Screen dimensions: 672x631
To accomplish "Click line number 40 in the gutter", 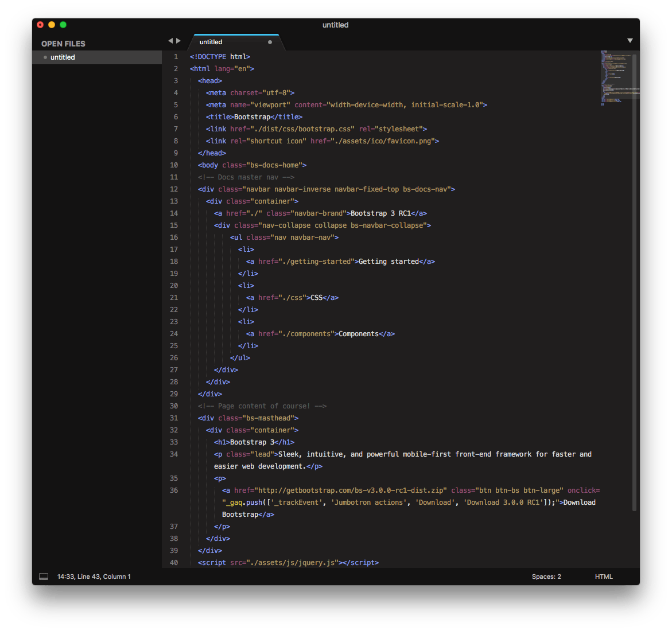I will pos(173,563).
